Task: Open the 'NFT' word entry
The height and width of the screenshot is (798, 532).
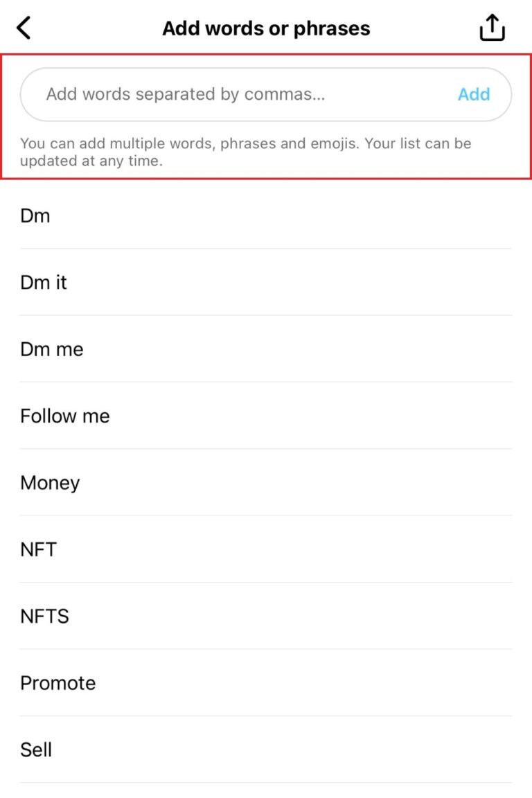Action: (38, 549)
